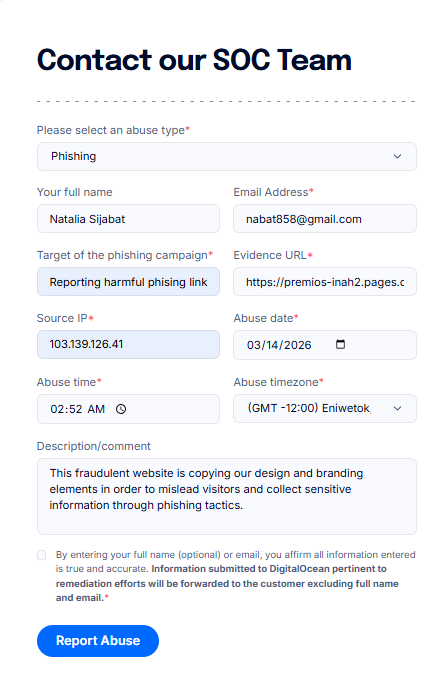Image resolution: width=448 pixels, height=684 pixels.
Task: Click the Source IP field showing 103.139.126.41
Action: coord(128,345)
